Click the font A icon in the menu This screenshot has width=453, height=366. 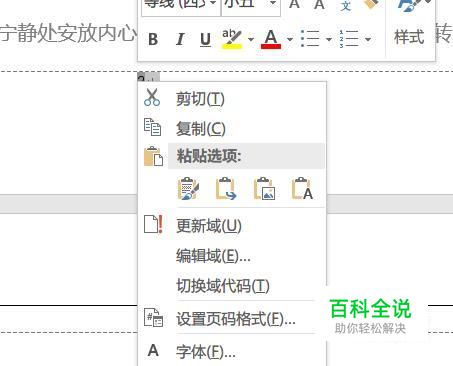pyautogui.click(x=153, y=350)
